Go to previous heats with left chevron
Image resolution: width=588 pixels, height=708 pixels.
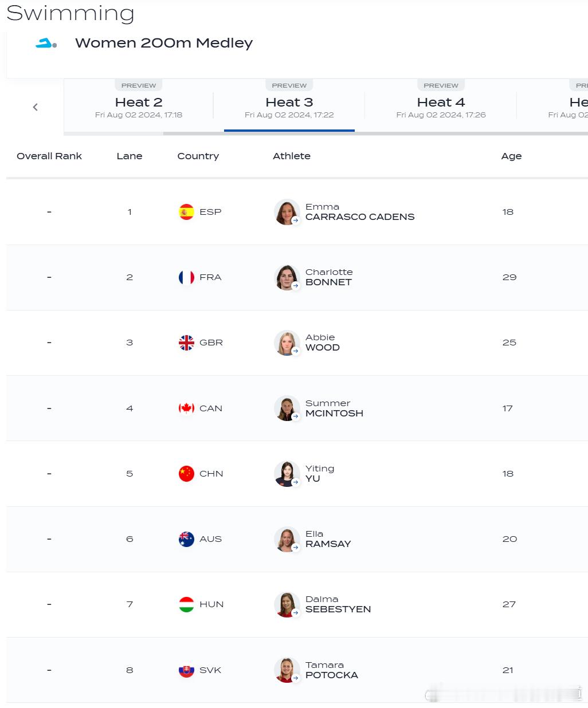point(36,107)
